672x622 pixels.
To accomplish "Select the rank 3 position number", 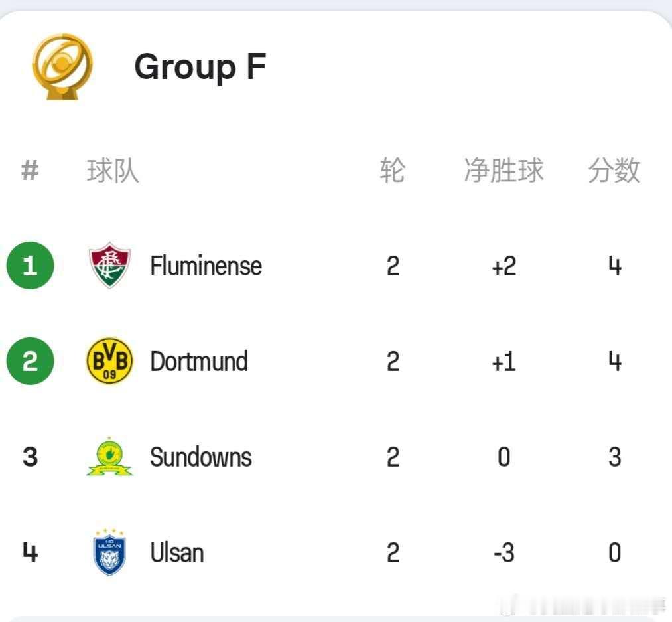I will (31, 457).
